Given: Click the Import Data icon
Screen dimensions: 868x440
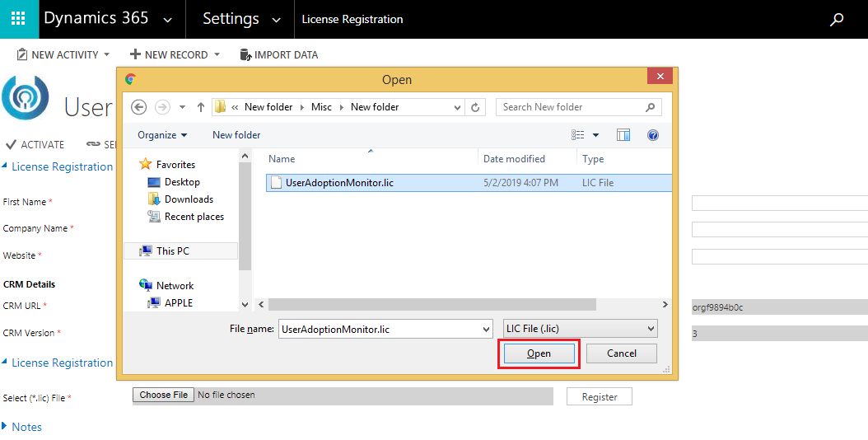Looking at the screenshot, I should [x=245, y=54].
